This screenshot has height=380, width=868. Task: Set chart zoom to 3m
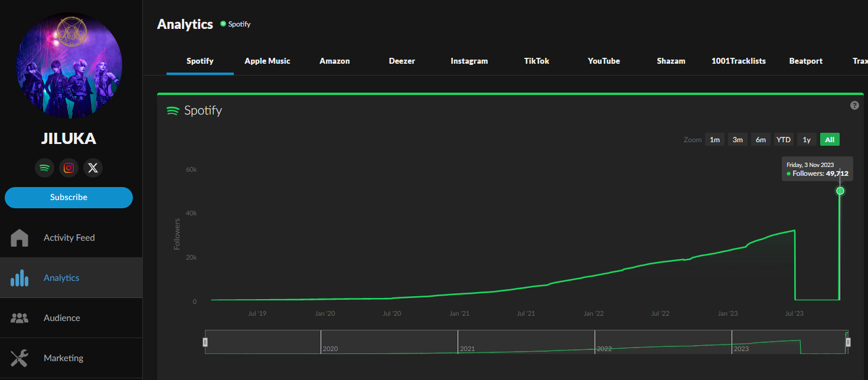[738, 140]
